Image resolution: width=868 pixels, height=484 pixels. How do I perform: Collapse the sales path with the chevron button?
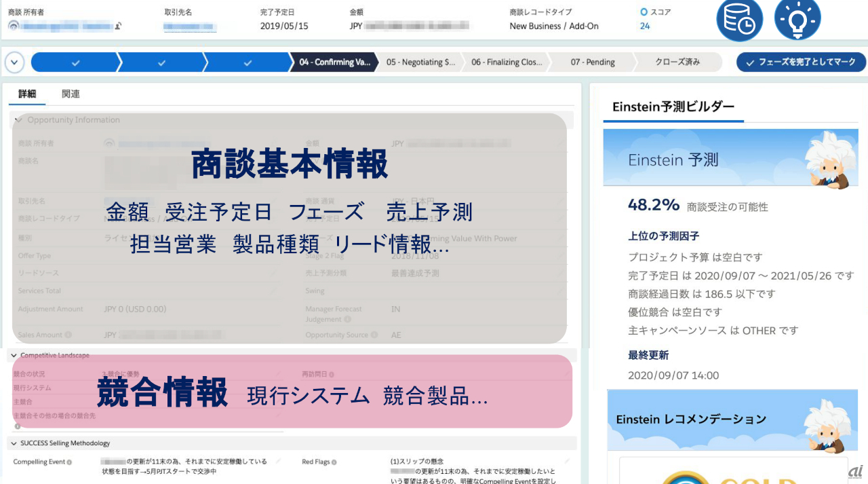(15, 62)
